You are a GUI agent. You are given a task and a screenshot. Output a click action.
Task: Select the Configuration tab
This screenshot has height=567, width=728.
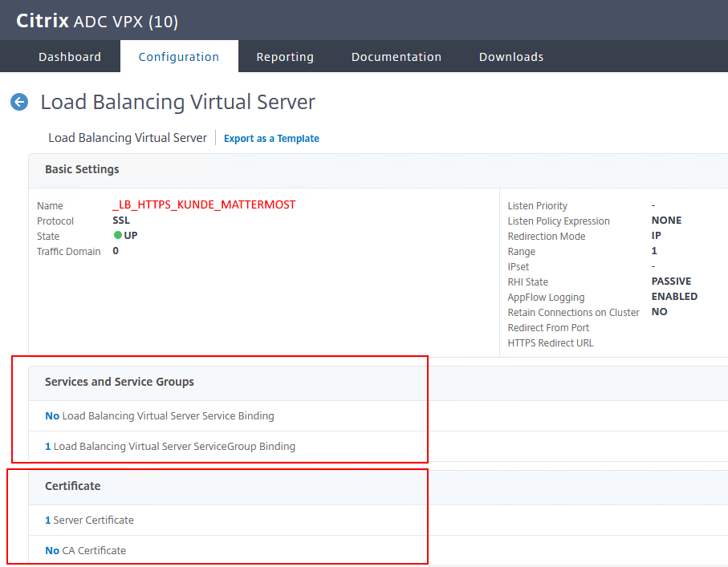[179, 57]
